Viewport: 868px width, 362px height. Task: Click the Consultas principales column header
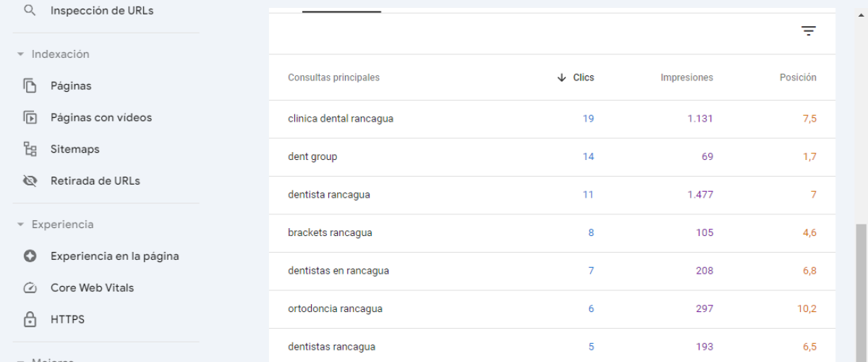(x=333, y=77)
